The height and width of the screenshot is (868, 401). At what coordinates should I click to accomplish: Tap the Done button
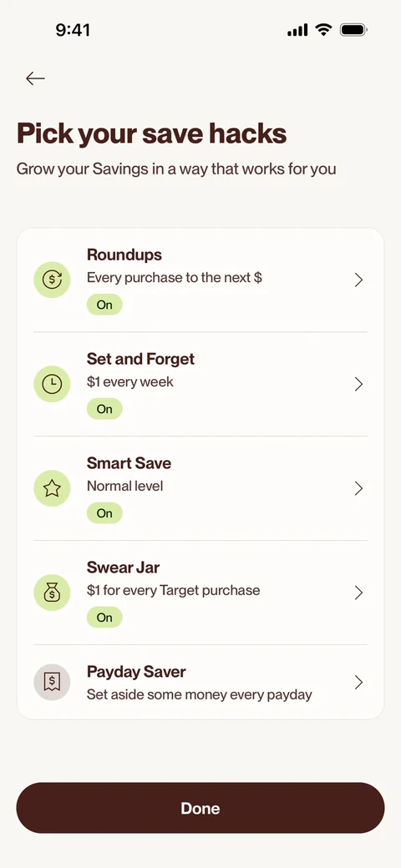click(200, 808)
